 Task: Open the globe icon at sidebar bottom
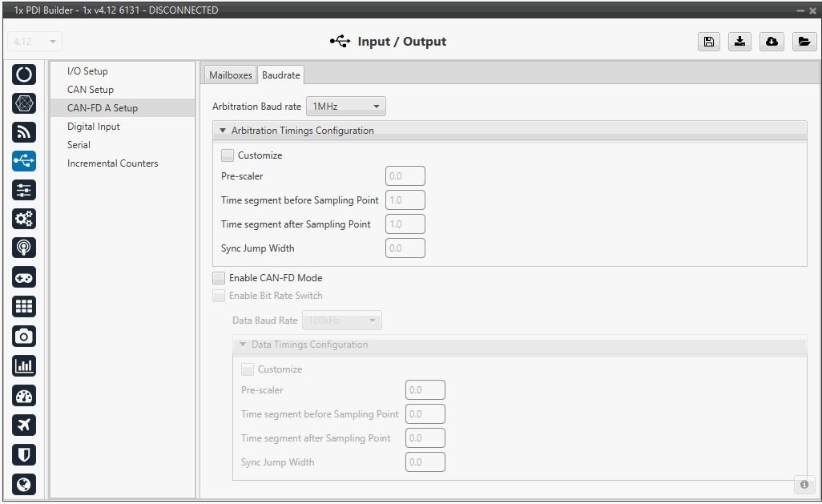[x=24, y=483]
